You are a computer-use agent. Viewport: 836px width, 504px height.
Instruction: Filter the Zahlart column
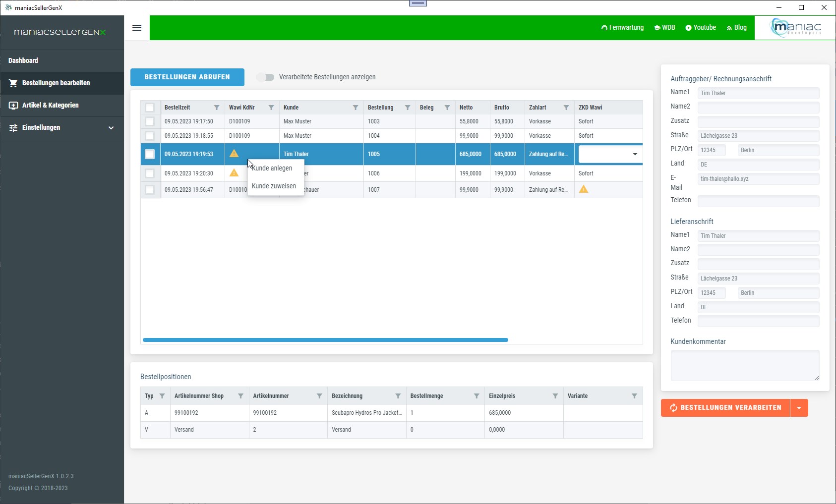click(x=566, y=108)
